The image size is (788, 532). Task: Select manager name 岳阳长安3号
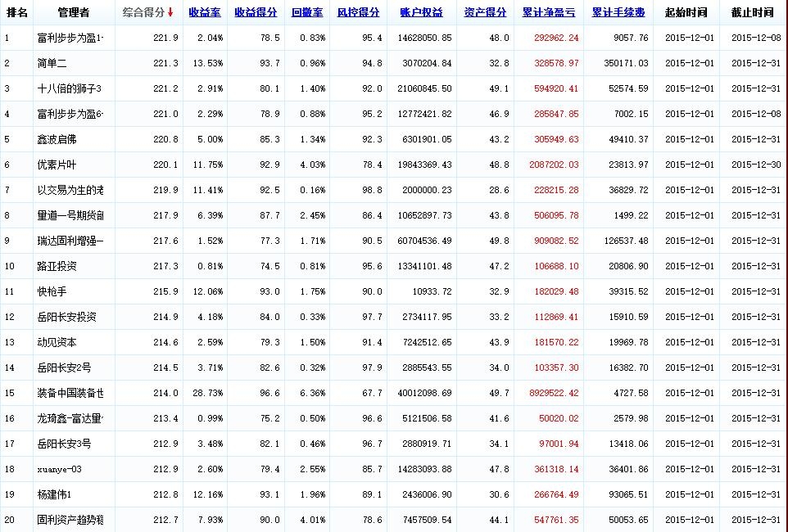tap(65, 444)
